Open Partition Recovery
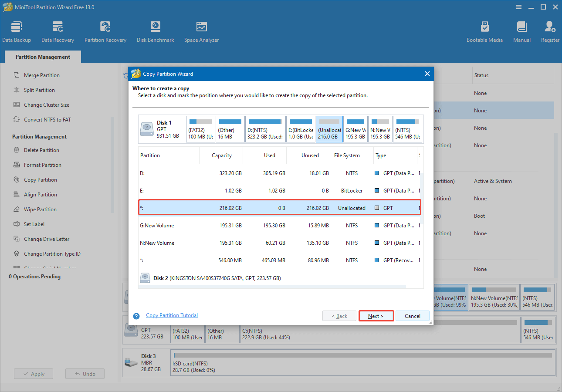Screen dimensions: 562x392 pos(105,30)
